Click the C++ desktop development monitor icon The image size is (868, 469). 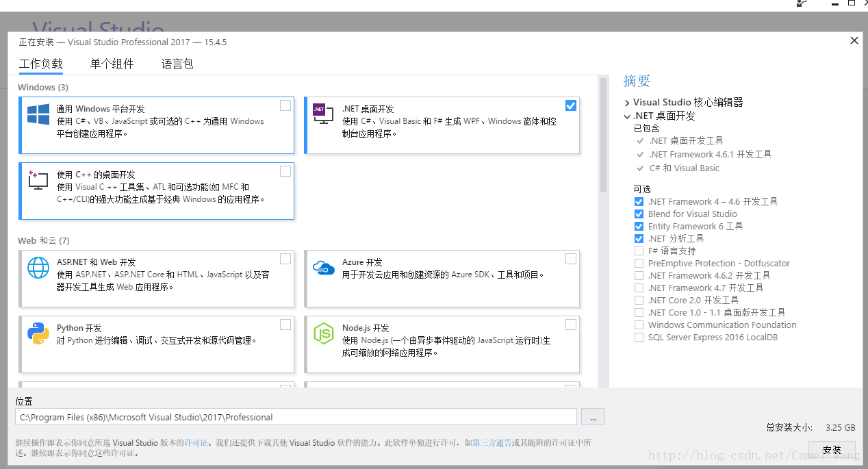(38, 180)
